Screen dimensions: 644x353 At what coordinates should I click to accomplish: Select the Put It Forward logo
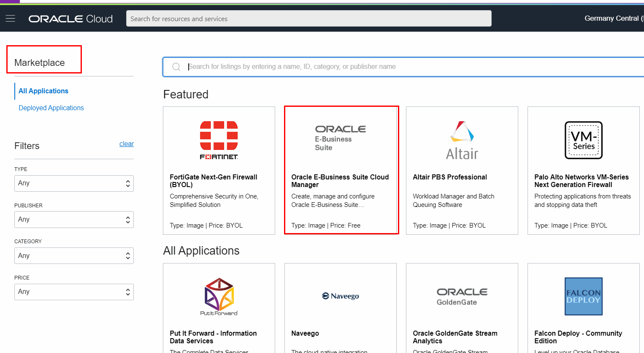coord(219,296)
